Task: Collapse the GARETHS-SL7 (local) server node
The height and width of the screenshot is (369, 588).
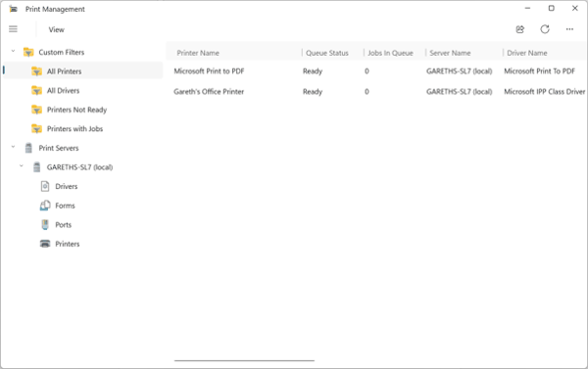Action: 22,166
